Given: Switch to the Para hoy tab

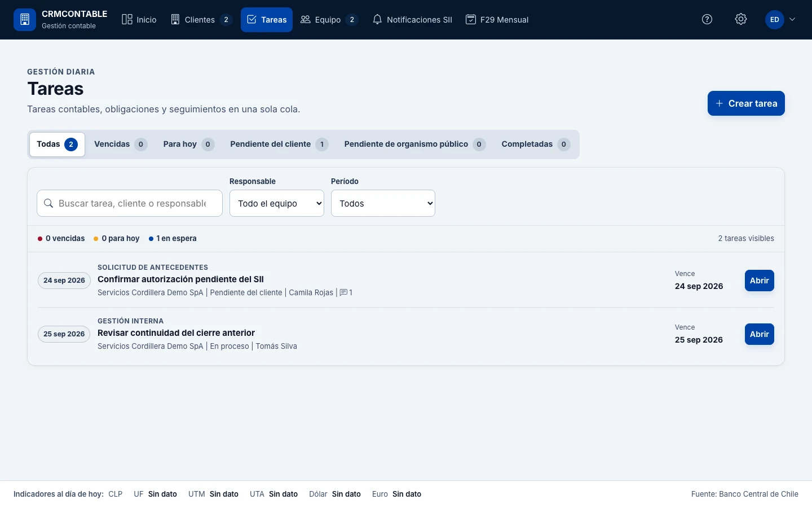Looking at the screenshot, I should 188,144.
